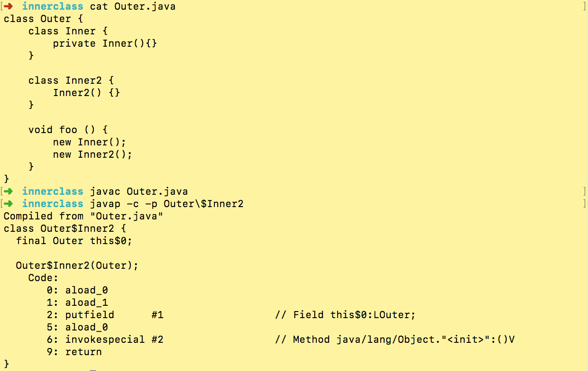Click the '// Field this$0:LOuter;' comment
588x371 pixels.
click(345, 315)
